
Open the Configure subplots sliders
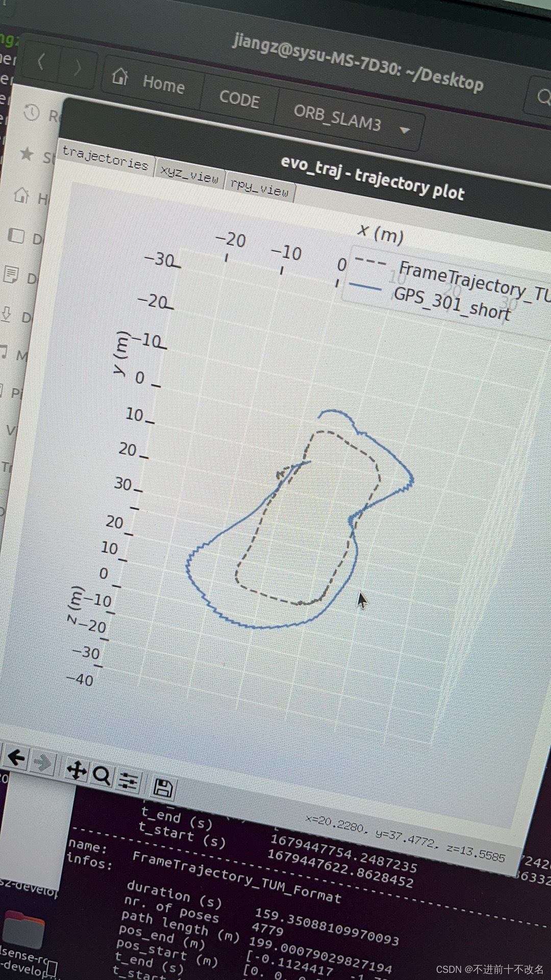click(x=128, y=781)
